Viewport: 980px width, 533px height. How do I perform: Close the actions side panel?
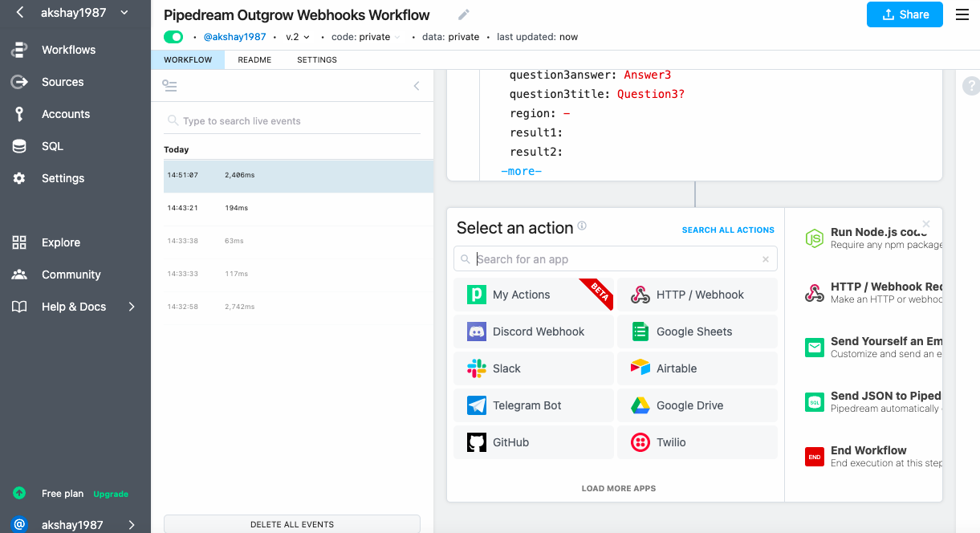coord(926,224)
